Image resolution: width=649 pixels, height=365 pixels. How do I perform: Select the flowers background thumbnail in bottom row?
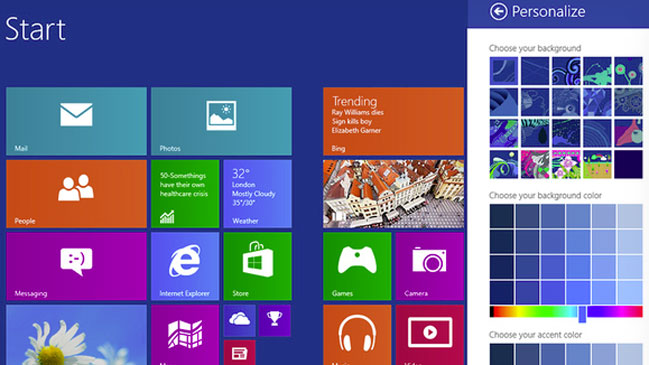click(x=566, y=164)
